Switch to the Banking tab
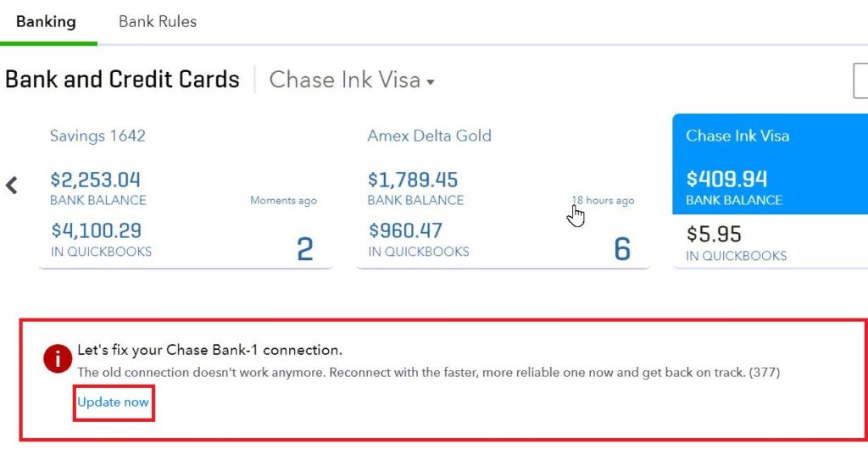The height and width of the screenshot is (455, 868). [x=46, y=21]
